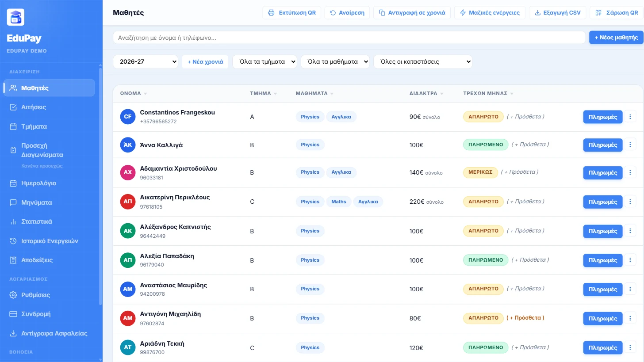Click Maths tag of Αικατερίνη Περικλέους
The height and width of the screenshot is (362, 644).
(x=339, y=202)
